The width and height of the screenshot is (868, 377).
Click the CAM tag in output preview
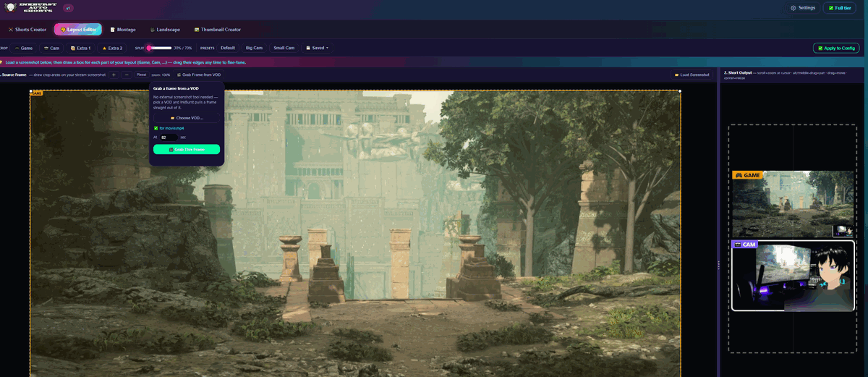click(x=745, y=245)
